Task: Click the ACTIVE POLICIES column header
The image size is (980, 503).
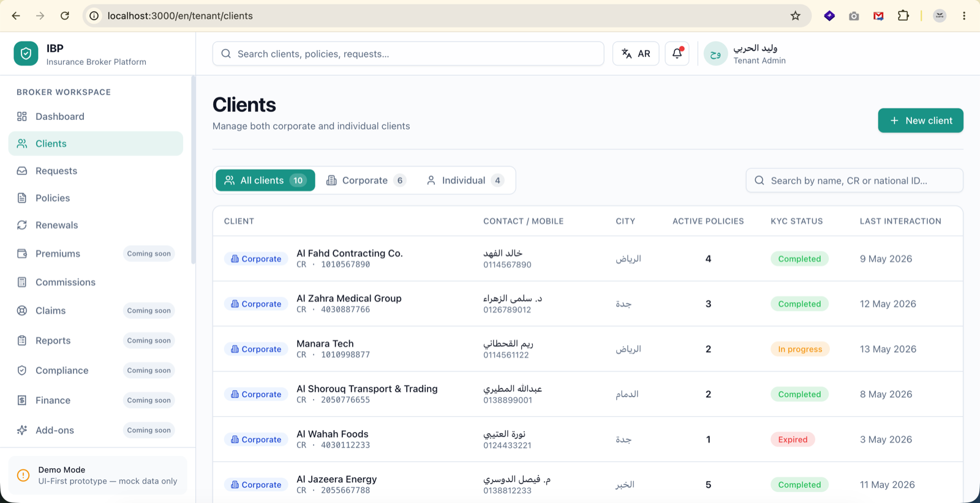Action: (708, 222)
